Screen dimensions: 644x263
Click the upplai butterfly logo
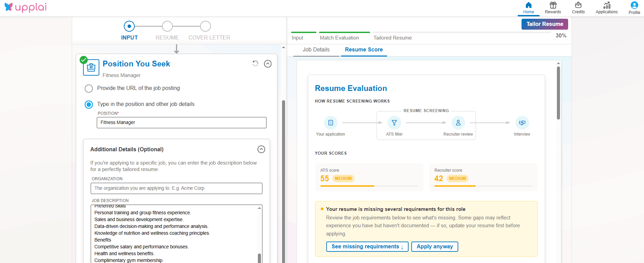[x=8, y=7]
